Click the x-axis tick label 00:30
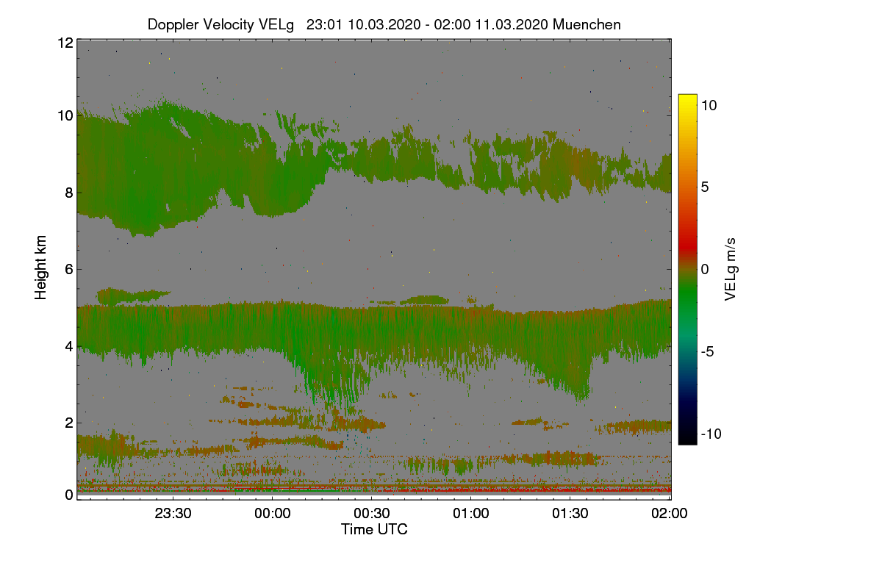 tap(372, 514)
